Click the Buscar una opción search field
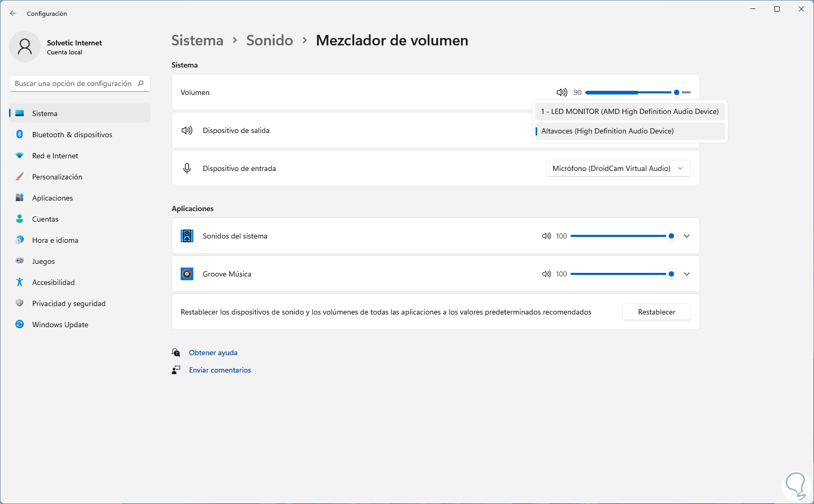Screen dimensions: 814x504 pos(73,83)
